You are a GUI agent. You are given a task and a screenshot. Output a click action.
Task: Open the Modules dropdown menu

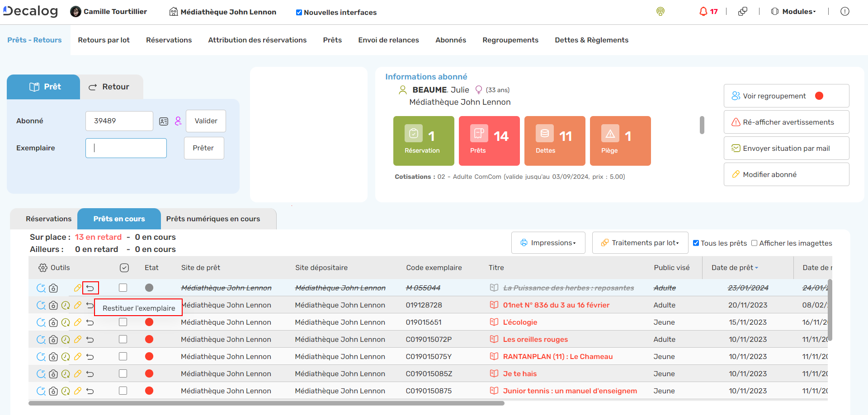(x=793, y=12)
